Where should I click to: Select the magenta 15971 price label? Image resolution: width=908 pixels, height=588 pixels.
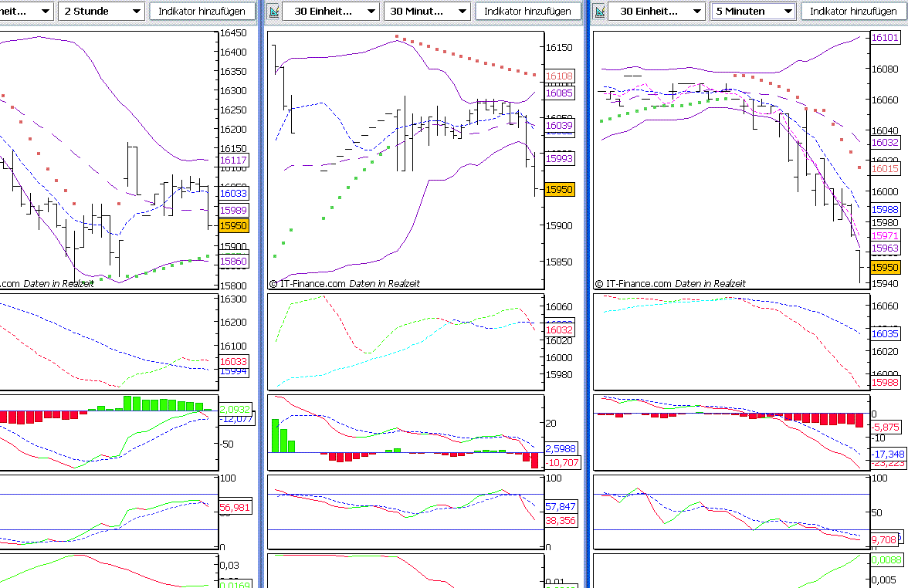point(885,235)
